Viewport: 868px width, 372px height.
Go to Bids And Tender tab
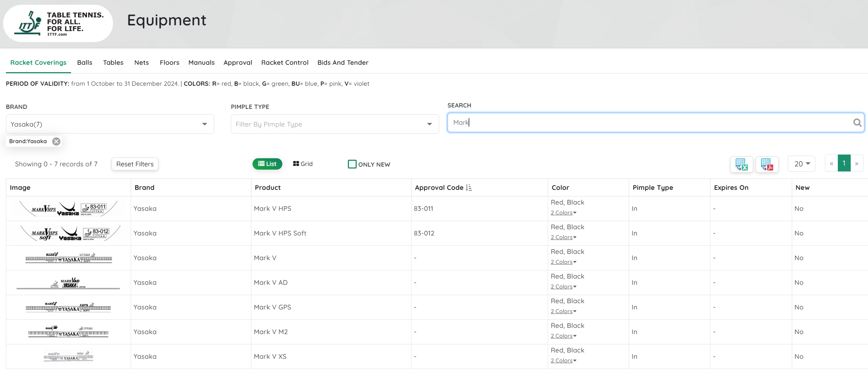pos(343,63)
